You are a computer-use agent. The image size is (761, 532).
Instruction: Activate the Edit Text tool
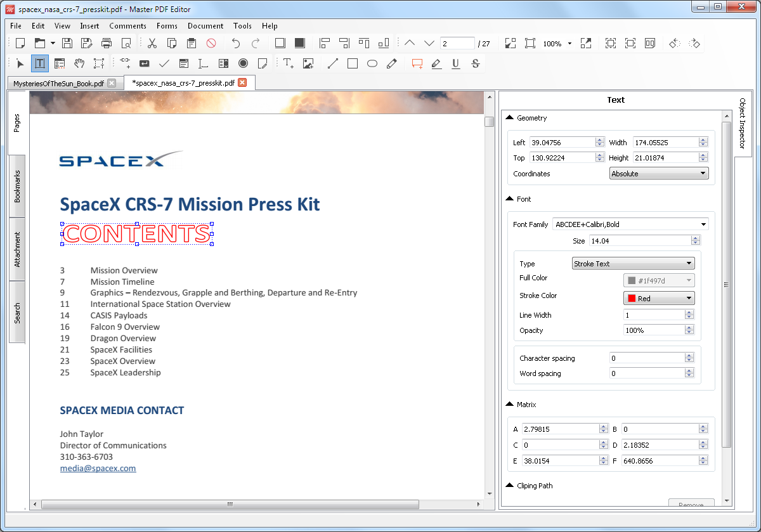coord(40,63)
